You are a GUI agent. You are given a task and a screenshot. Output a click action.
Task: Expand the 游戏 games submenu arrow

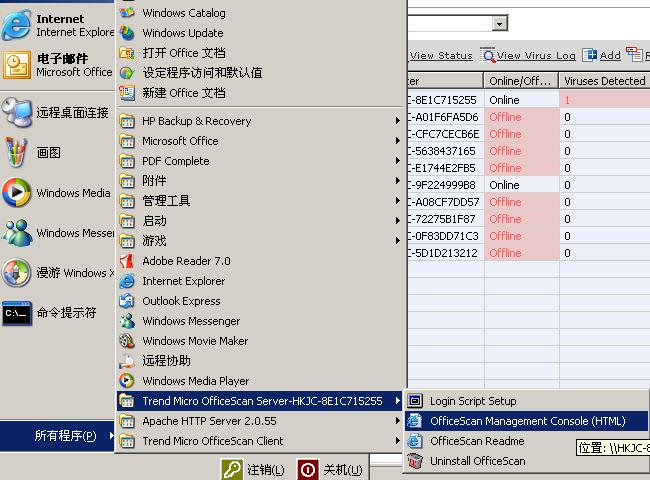(x=398, y=240)
